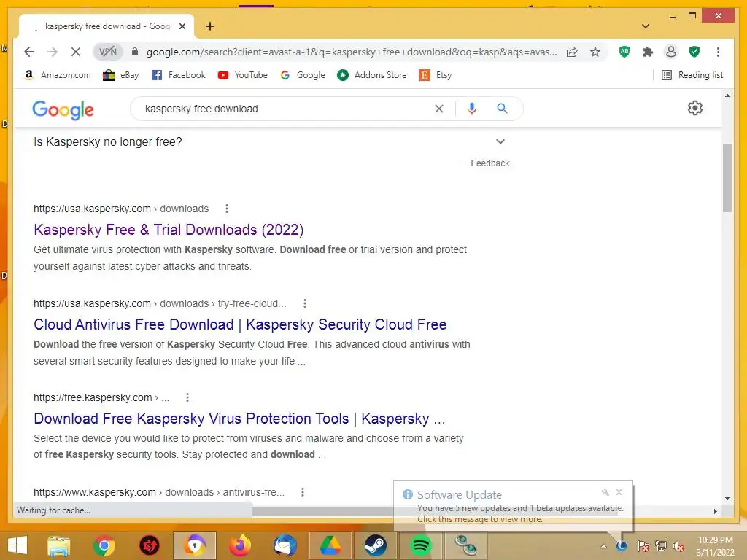The height and width of the screenshot is (560, 747).
Task: Open Steam from the taskbar
Action: [x=375, y=545]
